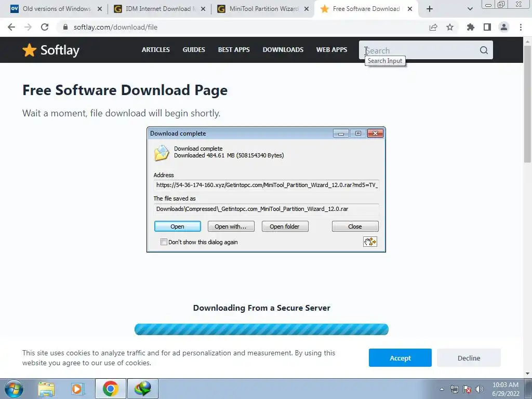Image resolution: width=532 pixels, height=399 pixels.
Task: Open a new tab with plus button
Action: pyautogui.click(x=430, y=9)
